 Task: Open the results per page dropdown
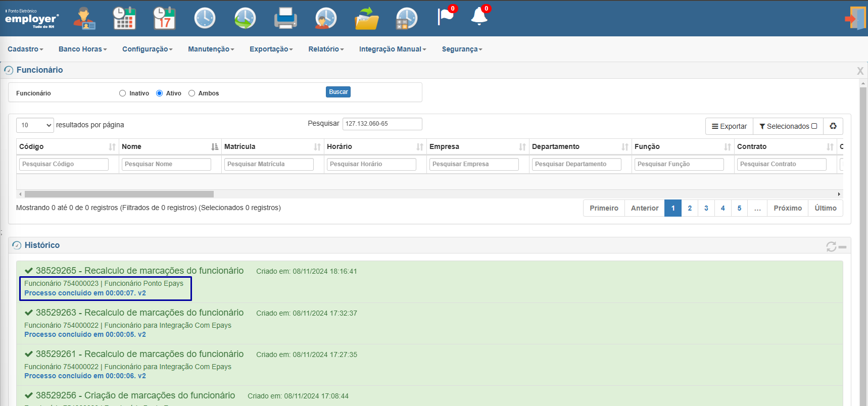[35, 125]
